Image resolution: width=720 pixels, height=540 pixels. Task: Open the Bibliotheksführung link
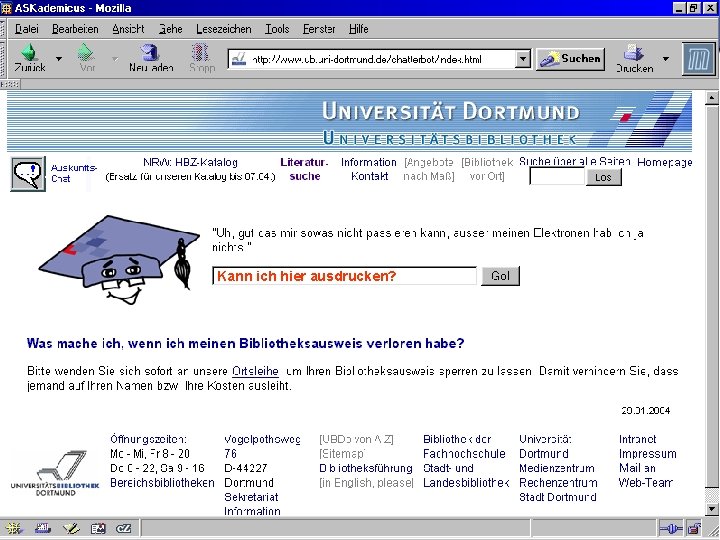tap(366, 468)
